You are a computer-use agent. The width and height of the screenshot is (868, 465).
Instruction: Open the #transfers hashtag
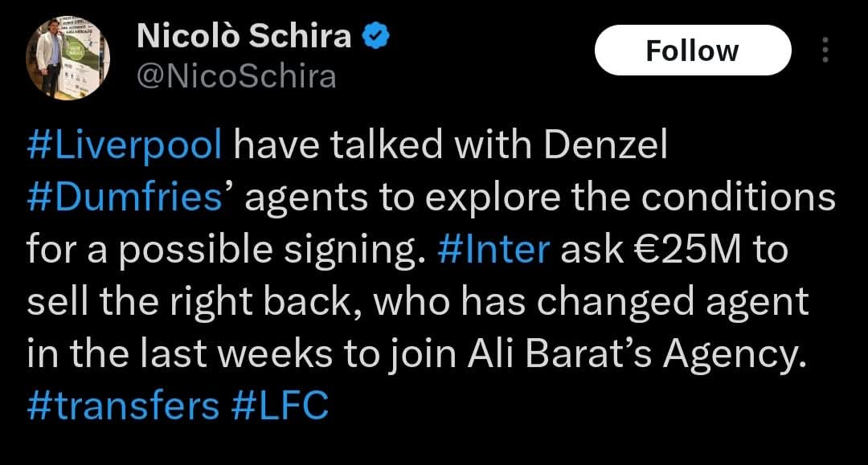123,405
